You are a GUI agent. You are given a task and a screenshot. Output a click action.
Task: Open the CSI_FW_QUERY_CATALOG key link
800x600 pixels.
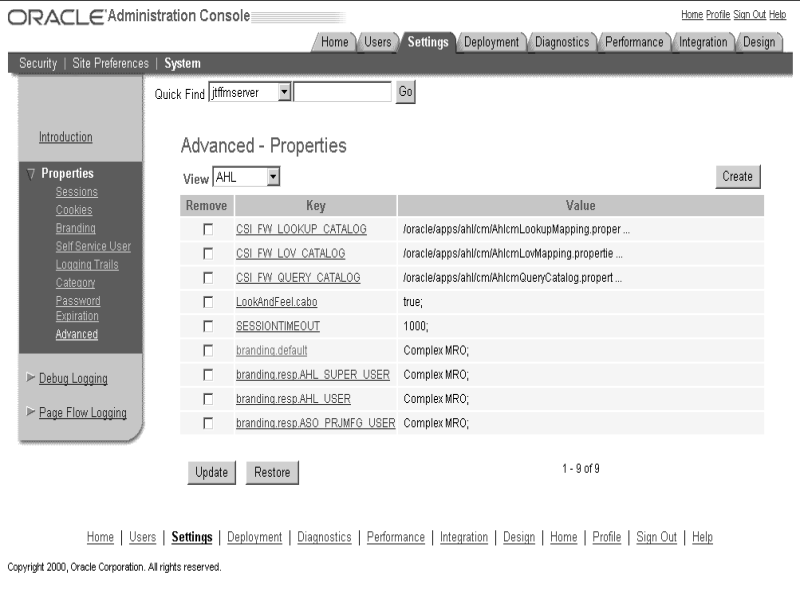pos(298,278)
